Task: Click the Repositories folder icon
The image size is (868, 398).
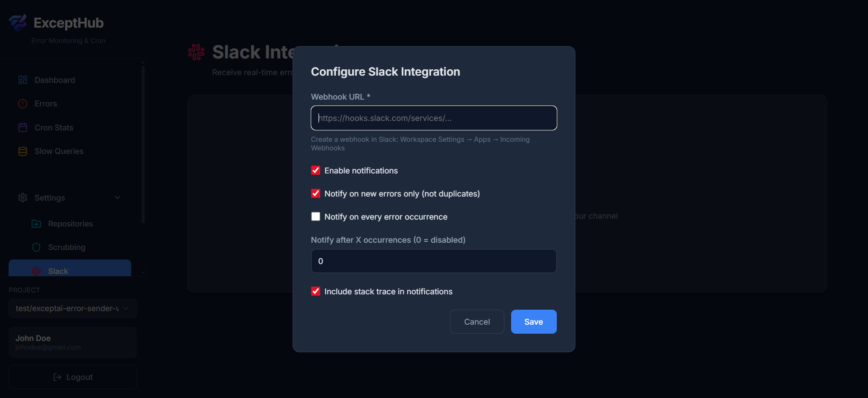Action: pos(36,224)
